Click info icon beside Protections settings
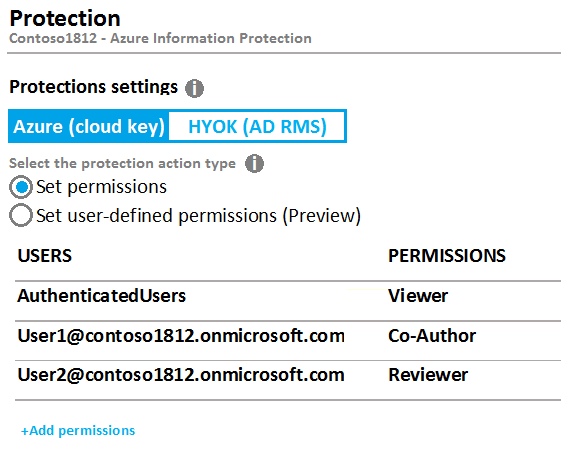This screenshot has width=561, height=449. [x=194, y=88]
